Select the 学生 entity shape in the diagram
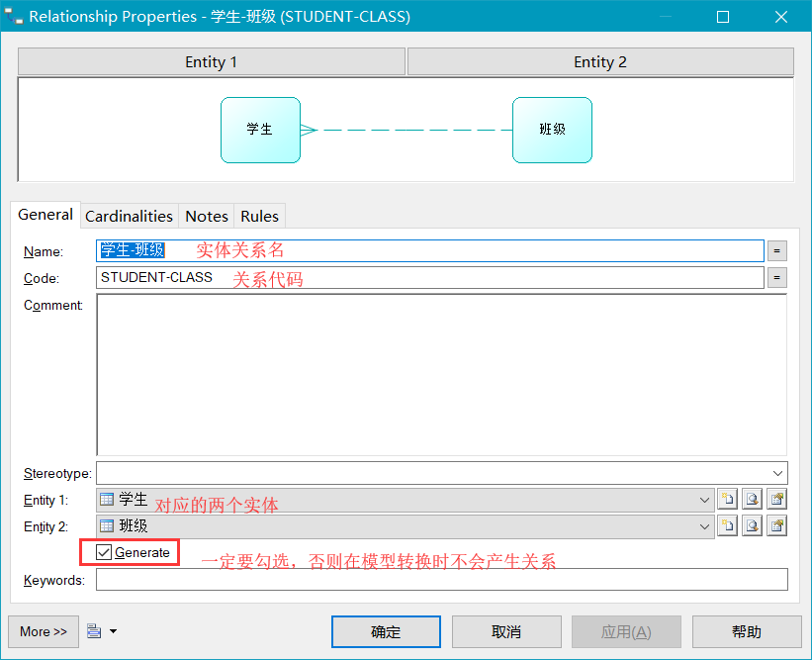812x660 pixels. coord(260,130)
